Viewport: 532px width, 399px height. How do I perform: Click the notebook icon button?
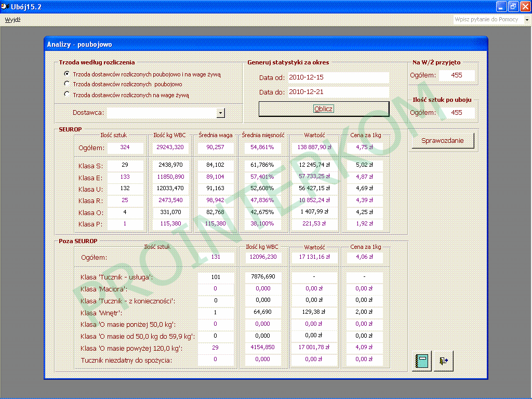click(421, 362)
